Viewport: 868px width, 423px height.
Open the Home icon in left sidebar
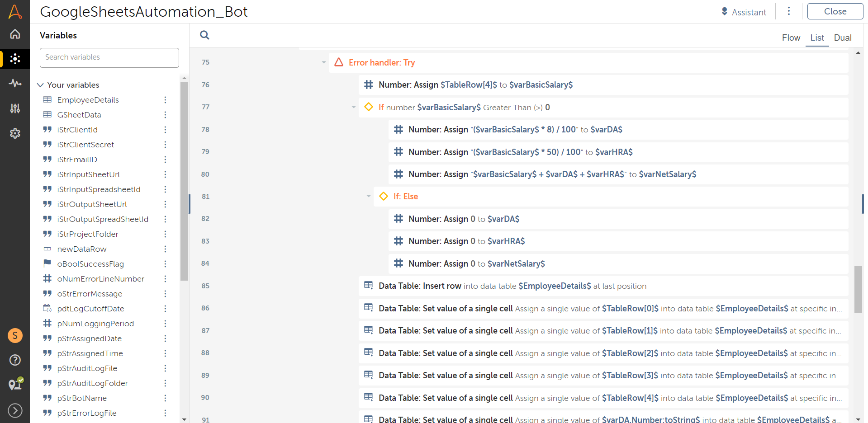tap(15, 34)
